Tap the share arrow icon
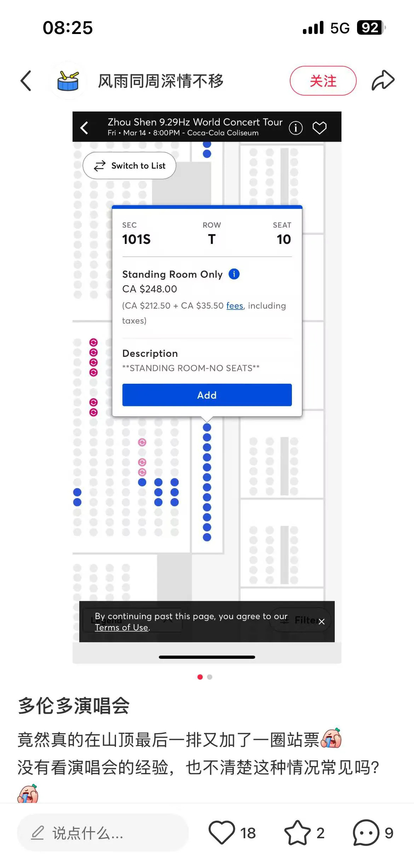Viewport: 414px width, 868px height. click(383, 80)
